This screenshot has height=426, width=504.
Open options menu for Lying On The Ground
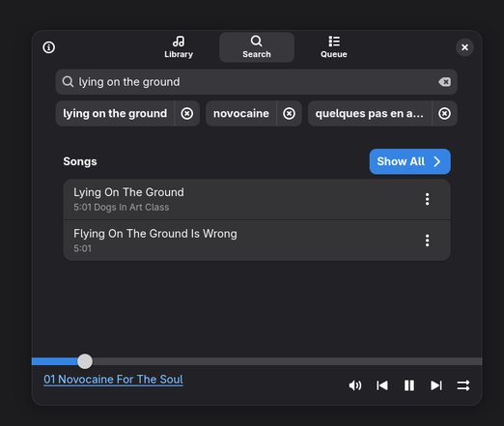[427, 199]
